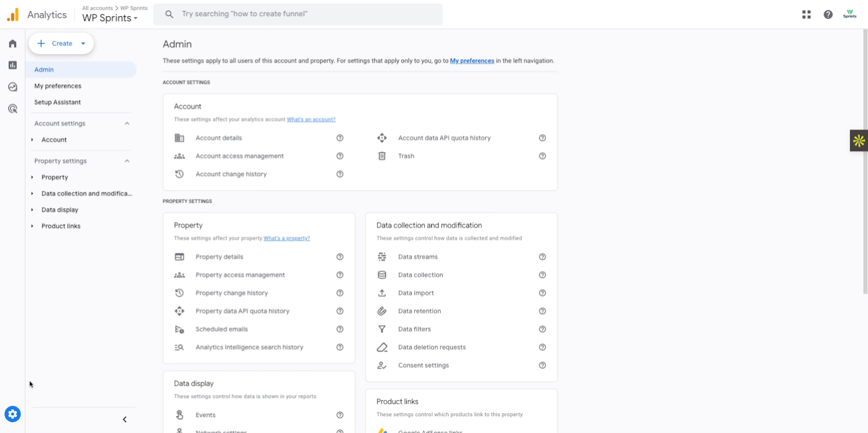Click the help question mark in top bar

pyautogui.click(x=828, y=15)
